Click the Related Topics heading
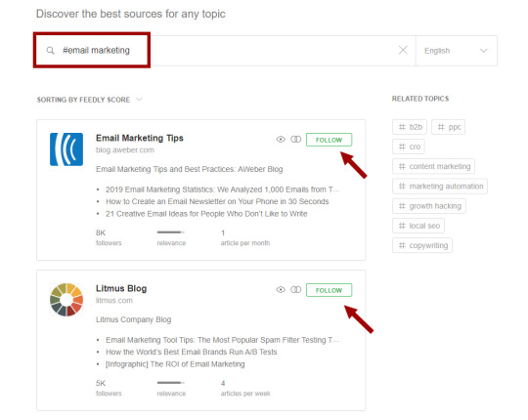 tap(420, 99)
